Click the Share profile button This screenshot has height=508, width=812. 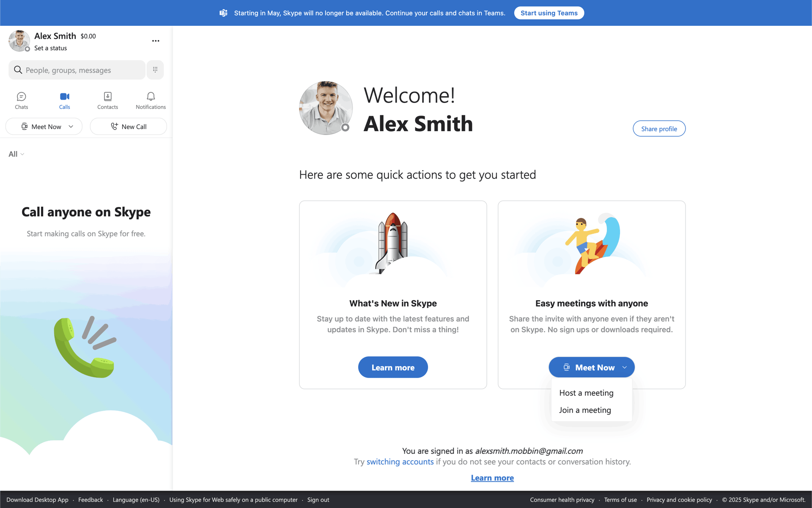point(659,129)
